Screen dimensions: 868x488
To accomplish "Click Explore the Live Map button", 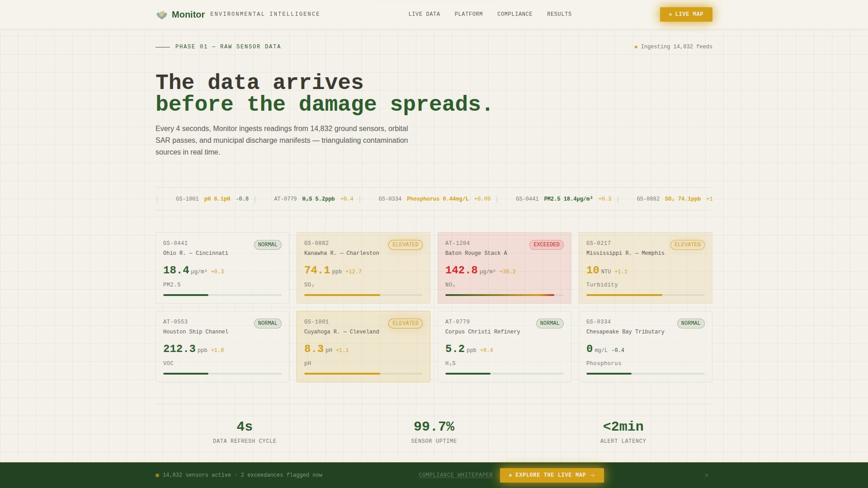I will click(552, 475).
